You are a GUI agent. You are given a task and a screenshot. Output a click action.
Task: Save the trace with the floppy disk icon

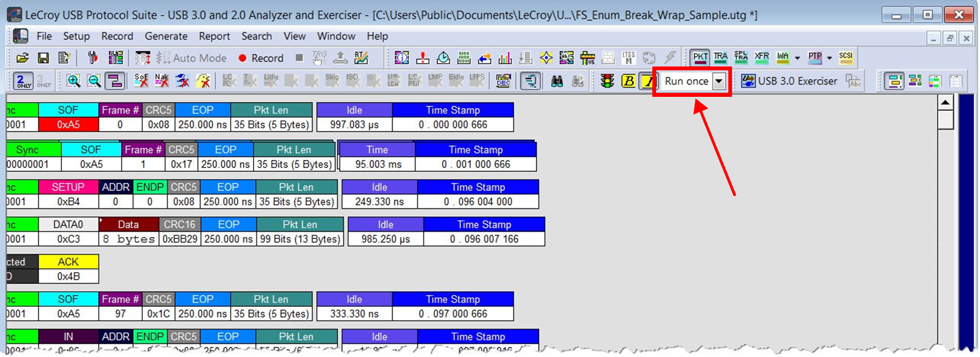coord(43,58)
